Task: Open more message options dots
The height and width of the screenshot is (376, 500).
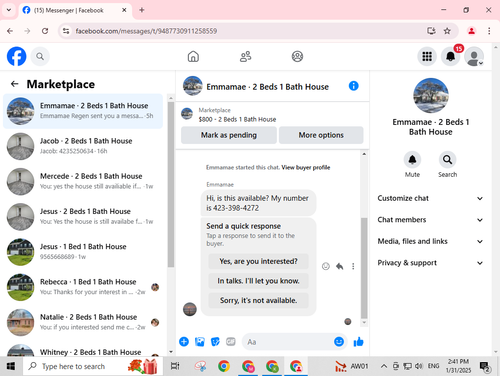Action: 353,266
